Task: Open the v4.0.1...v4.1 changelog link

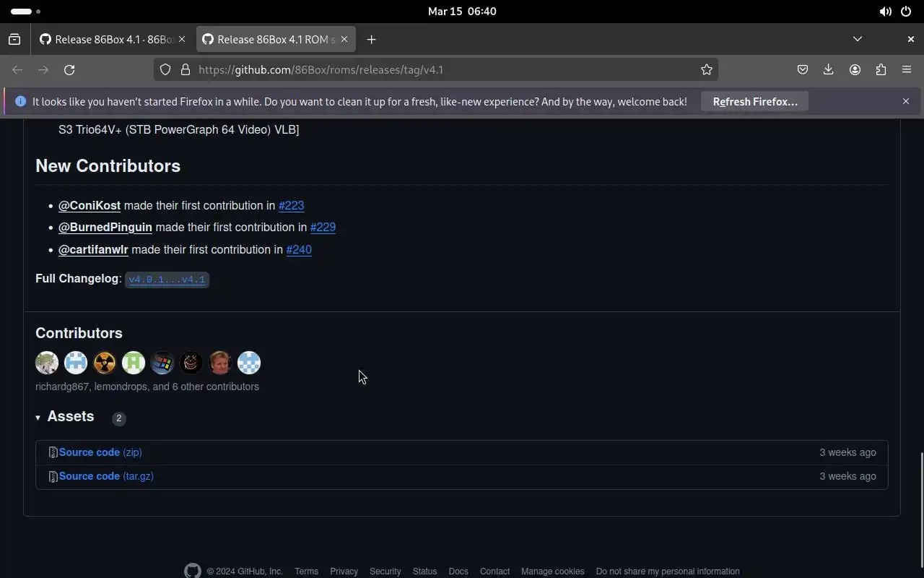Action: pyautogui.click(x=167, y=280)
